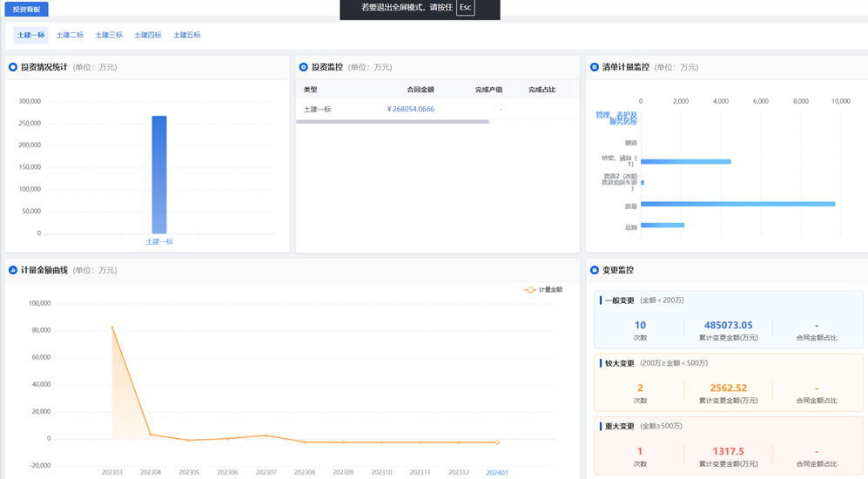This screenshot has height=479, width=868.
Task: Click the 重大变更 amount 1317.5
Action: (x=728, y=451)
